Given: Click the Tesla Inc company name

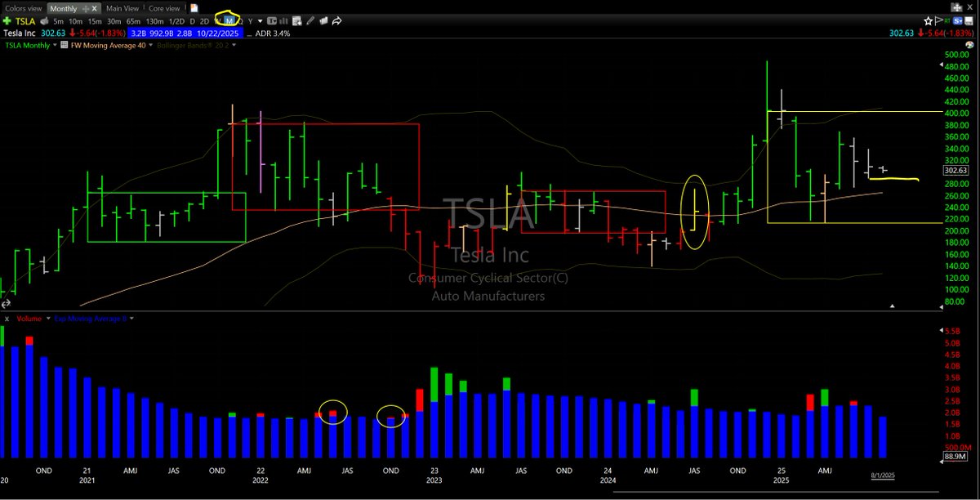Looking at the screenshot, I should (x=20, y=33).
